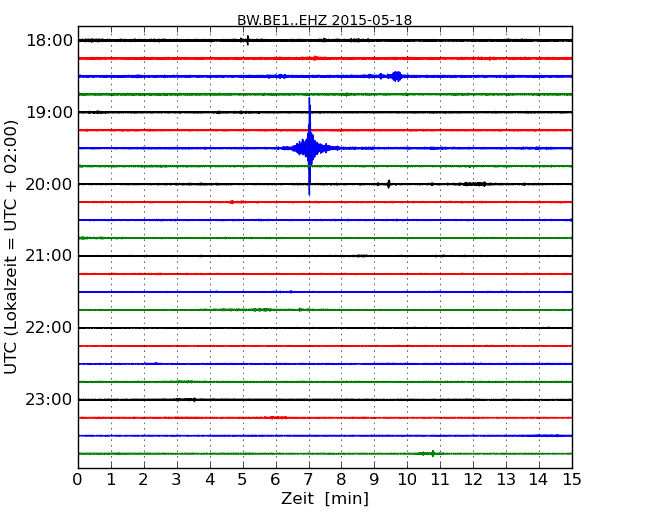Image resolution: width=650 pixels, height=520 pixels.
Task: Click the x-axis tick label 12
Action: pyautogui.click(x=473, y=480)
